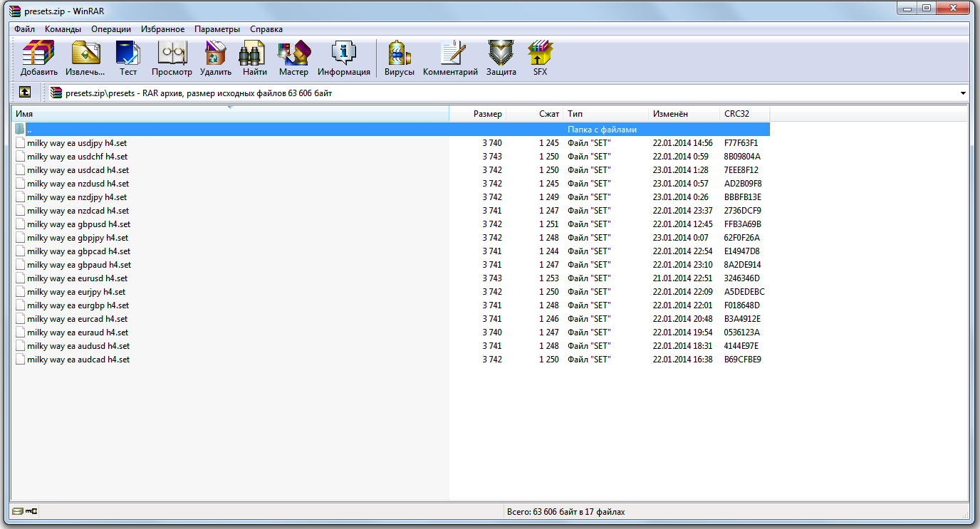980x529 pixels.
Task: Click the drive icon in status bar
Action: pos(17,511)
